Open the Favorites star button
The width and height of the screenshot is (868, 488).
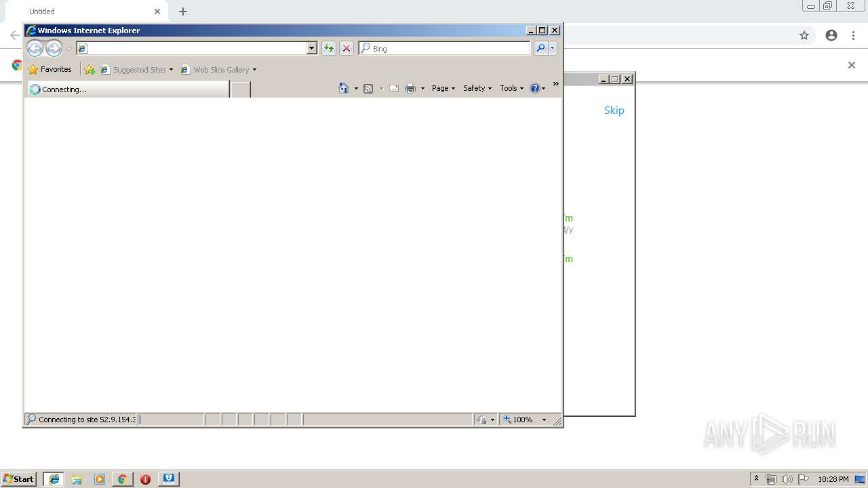pyautogui.click(x=50, y=69)
